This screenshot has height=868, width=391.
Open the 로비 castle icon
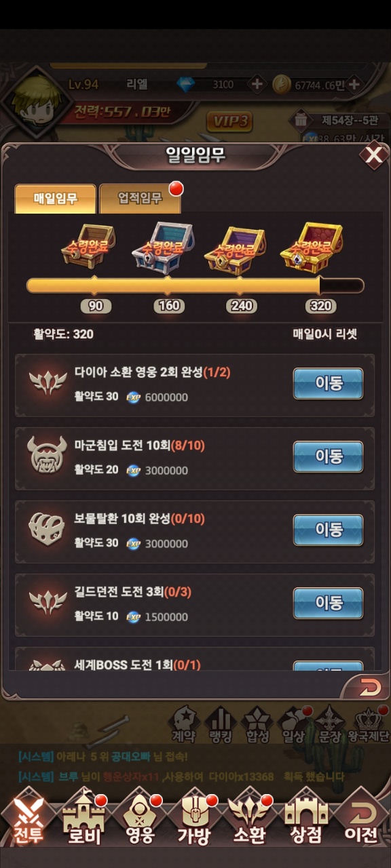[x=84, y=819]
